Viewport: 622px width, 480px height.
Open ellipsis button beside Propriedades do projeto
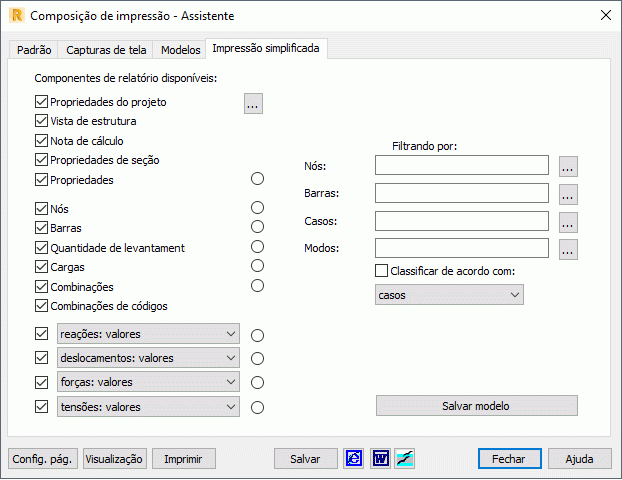[x=253, y=104]
